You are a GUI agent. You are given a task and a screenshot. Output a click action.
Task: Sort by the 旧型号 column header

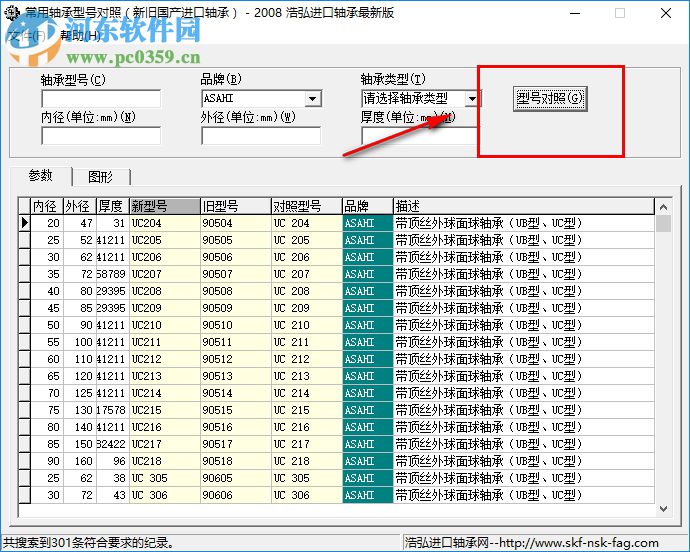235,206
